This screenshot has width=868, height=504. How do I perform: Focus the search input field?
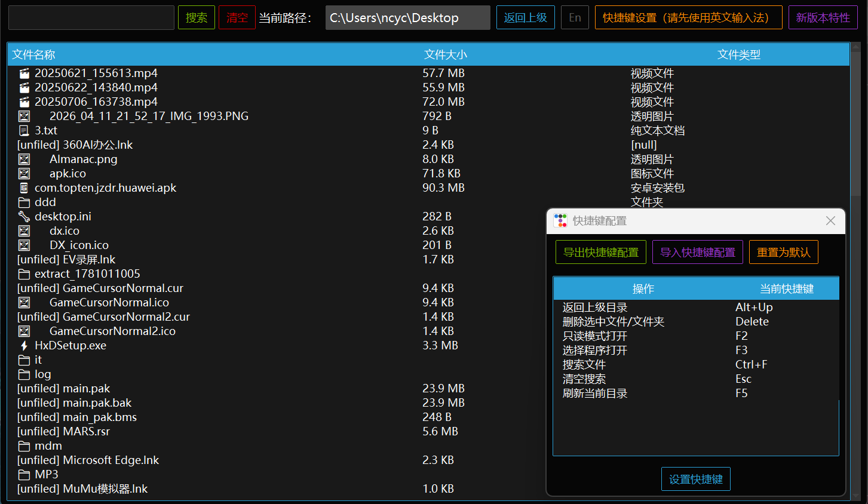[91, 17]
